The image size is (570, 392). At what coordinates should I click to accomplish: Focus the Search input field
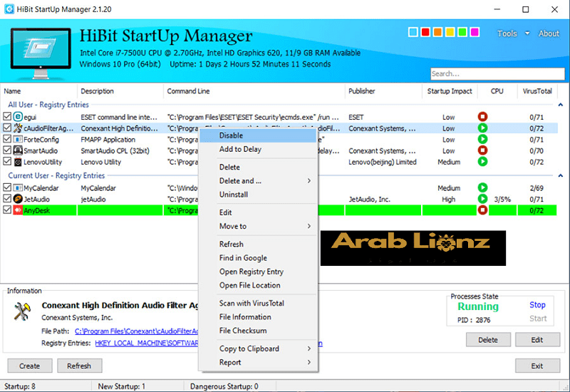[x=497, y=74]
